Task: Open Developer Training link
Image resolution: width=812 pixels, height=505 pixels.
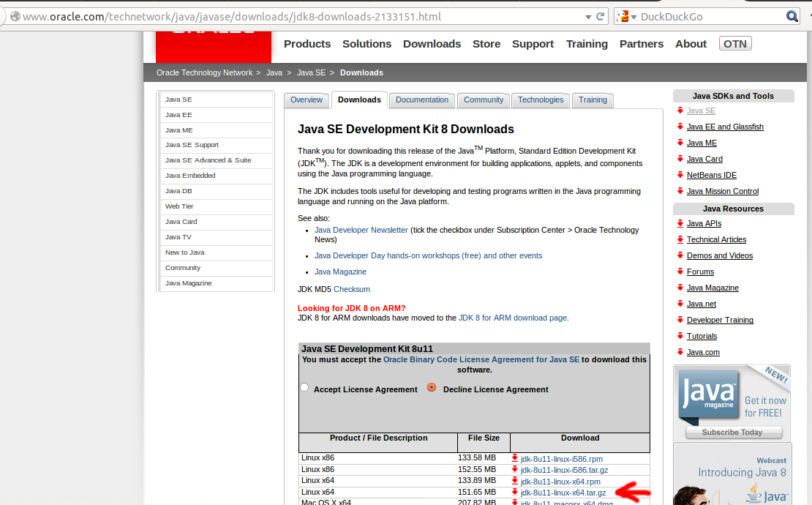Action: [720, 320]
